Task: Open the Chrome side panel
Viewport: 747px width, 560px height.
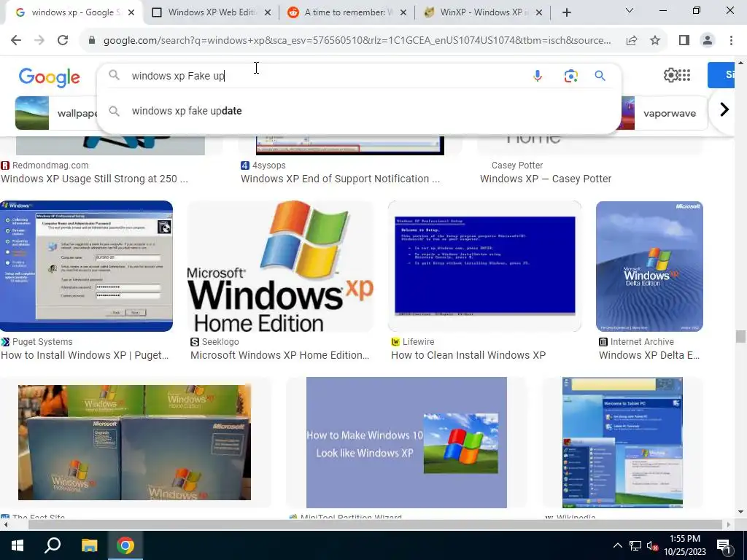Action: 684,41
